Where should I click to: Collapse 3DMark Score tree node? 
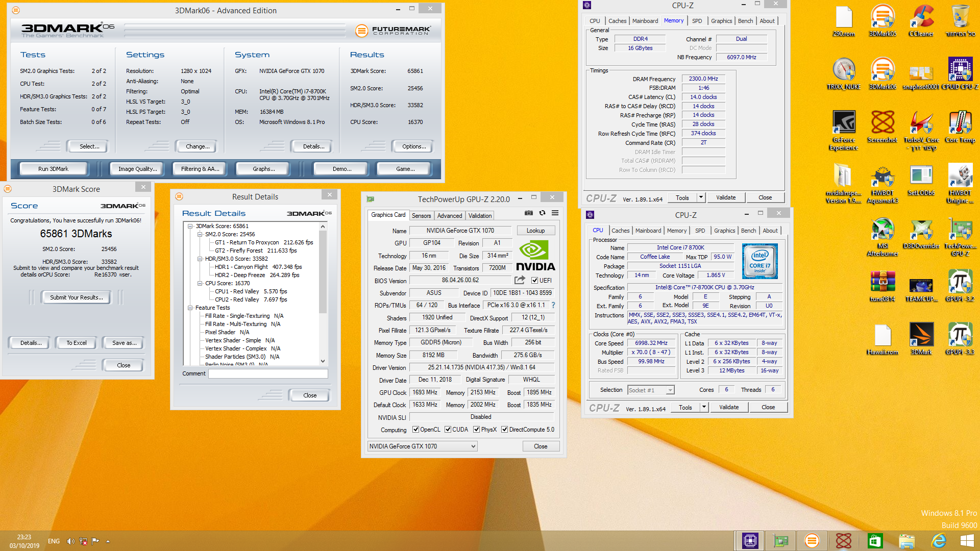tap(190, 226)
